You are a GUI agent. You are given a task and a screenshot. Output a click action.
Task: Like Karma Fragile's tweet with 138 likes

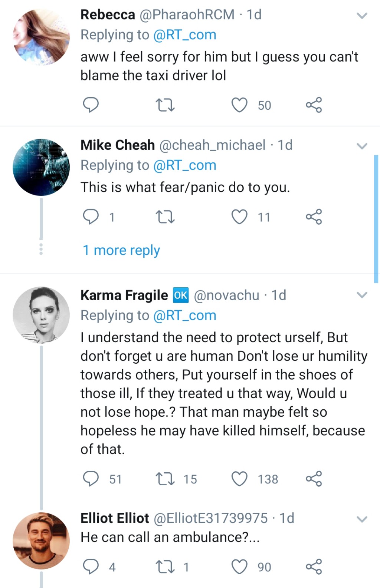239,479
